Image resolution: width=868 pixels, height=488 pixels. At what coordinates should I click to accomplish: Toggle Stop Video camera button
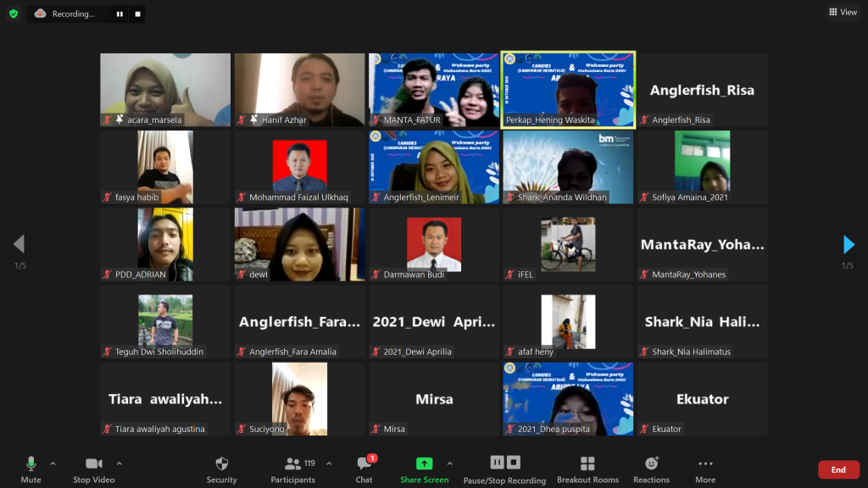(93, 464)
